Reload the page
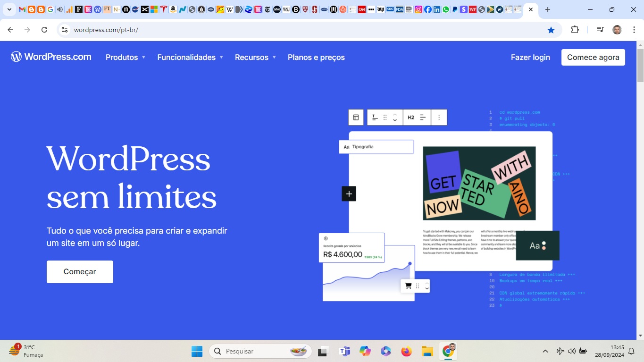 coord(44,30)
